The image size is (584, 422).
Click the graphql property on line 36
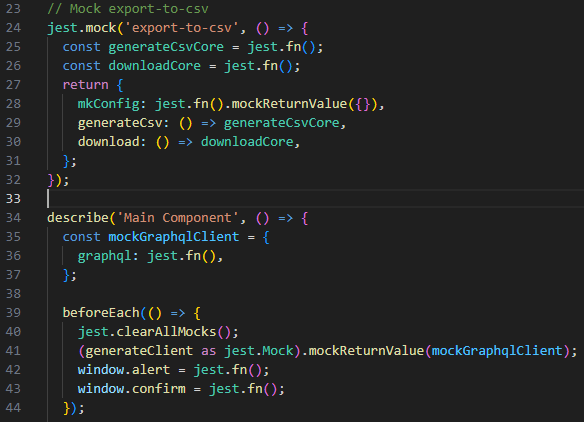click(104, 256)
